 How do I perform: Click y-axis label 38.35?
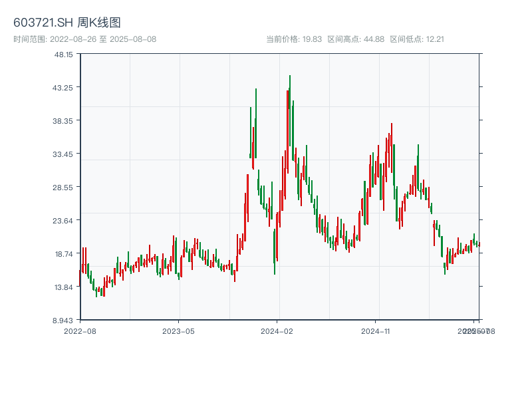click(63, 121)
